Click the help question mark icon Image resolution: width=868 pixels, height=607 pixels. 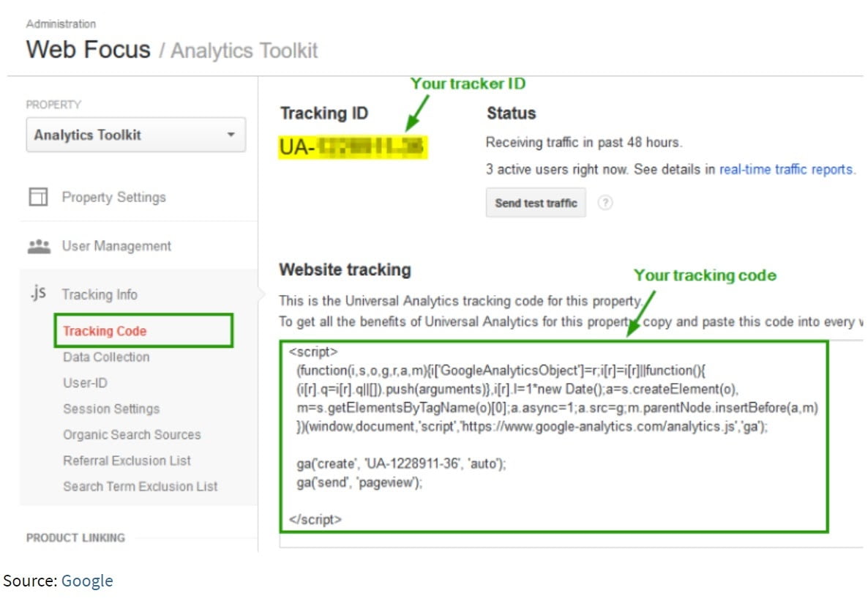pos(605,203)
